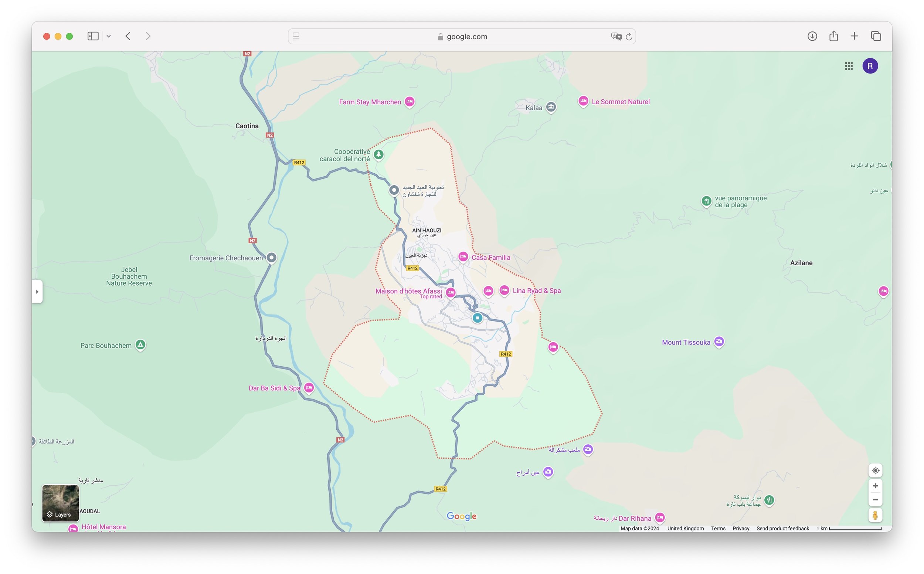Select the عين أمراح camera pin
Screen dimensions: 924x574
pyautogui.click(x=548, y=472)
